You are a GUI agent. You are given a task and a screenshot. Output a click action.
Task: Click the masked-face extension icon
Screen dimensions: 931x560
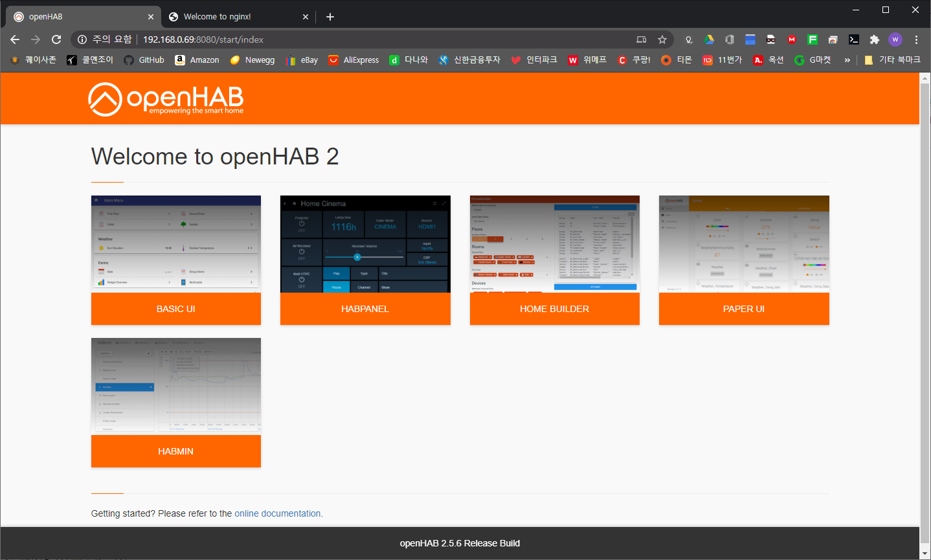point(771,39)
